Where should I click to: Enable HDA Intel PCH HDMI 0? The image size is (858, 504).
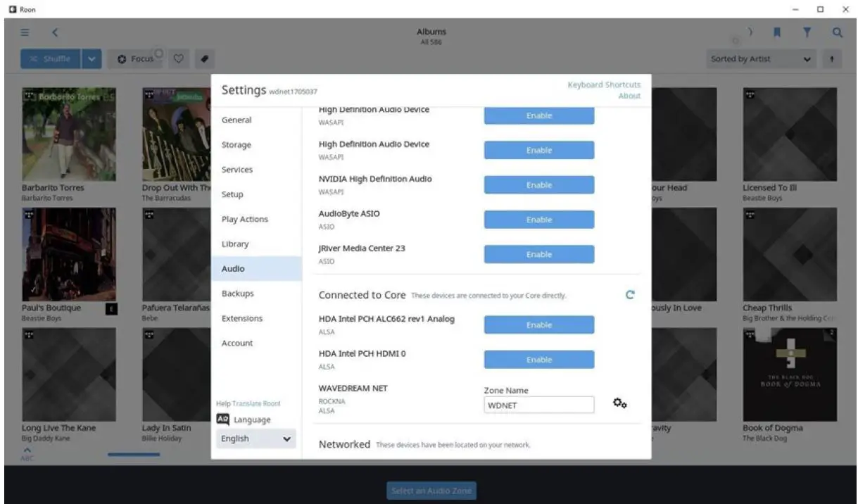539,360
